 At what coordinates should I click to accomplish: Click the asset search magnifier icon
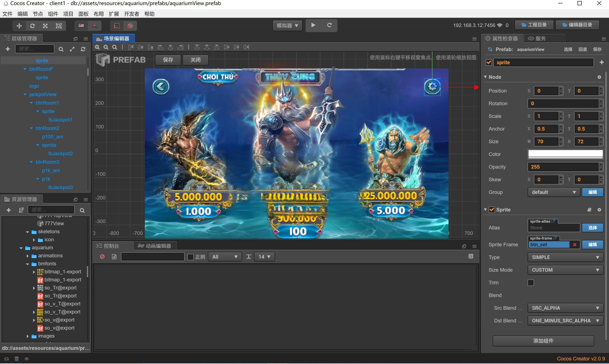click(x=82, y=210)
